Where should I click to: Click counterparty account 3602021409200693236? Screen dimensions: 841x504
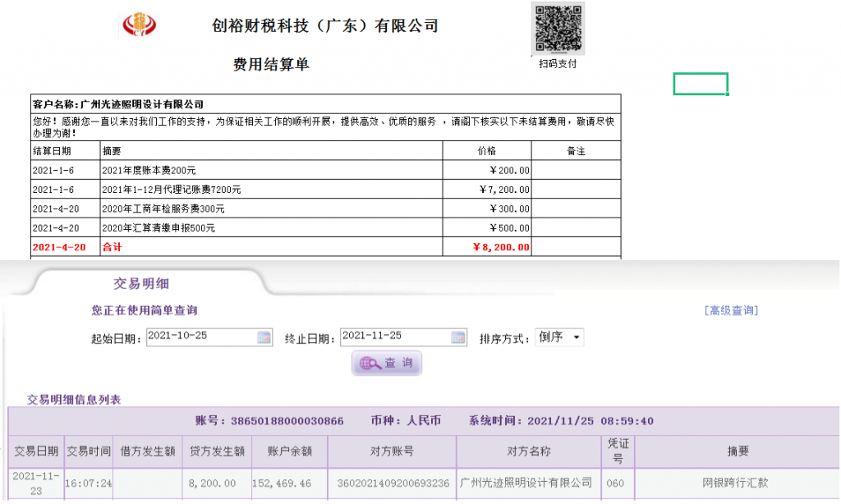coord(392,483)
